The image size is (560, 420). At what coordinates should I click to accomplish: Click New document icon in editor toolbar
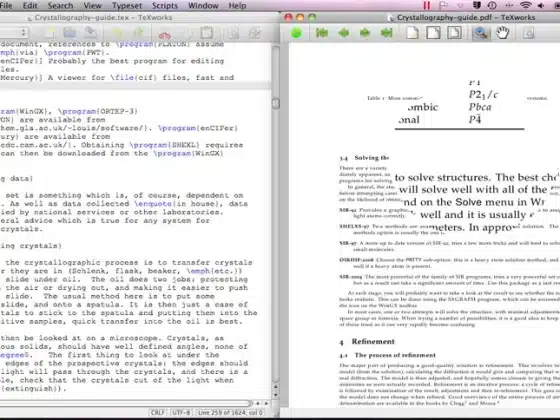coord(49,33)
